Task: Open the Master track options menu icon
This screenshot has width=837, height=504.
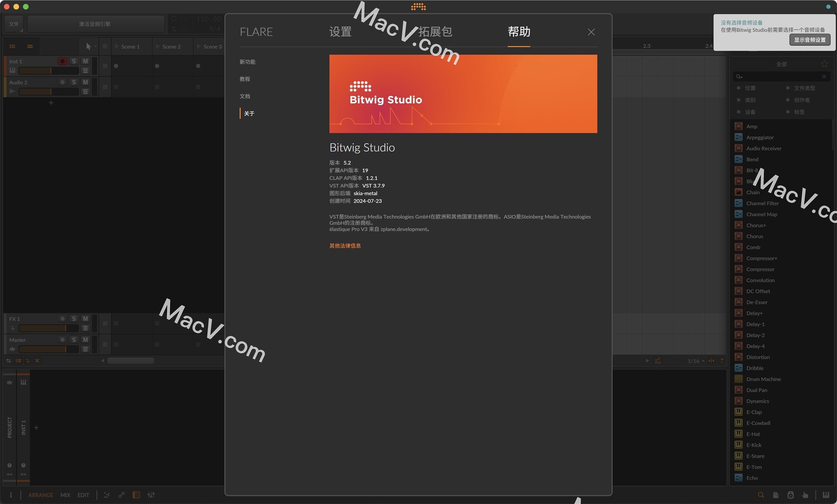Action: click(85, 349)
